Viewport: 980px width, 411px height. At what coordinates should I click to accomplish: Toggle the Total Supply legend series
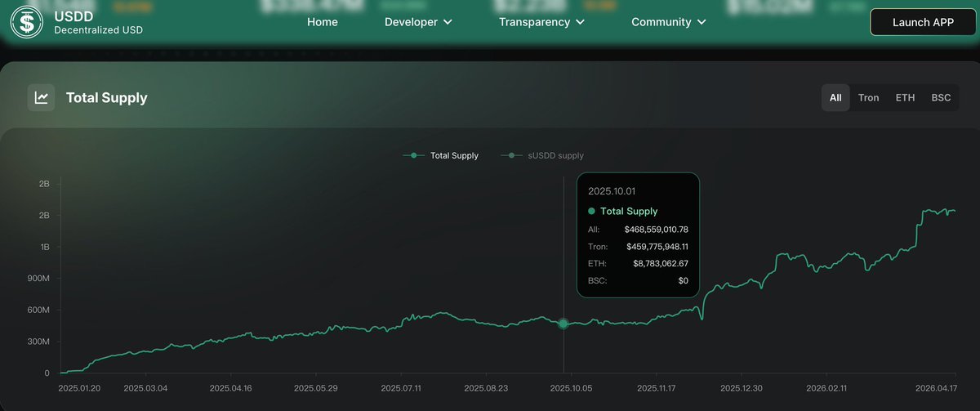click(x=441, y=155)
